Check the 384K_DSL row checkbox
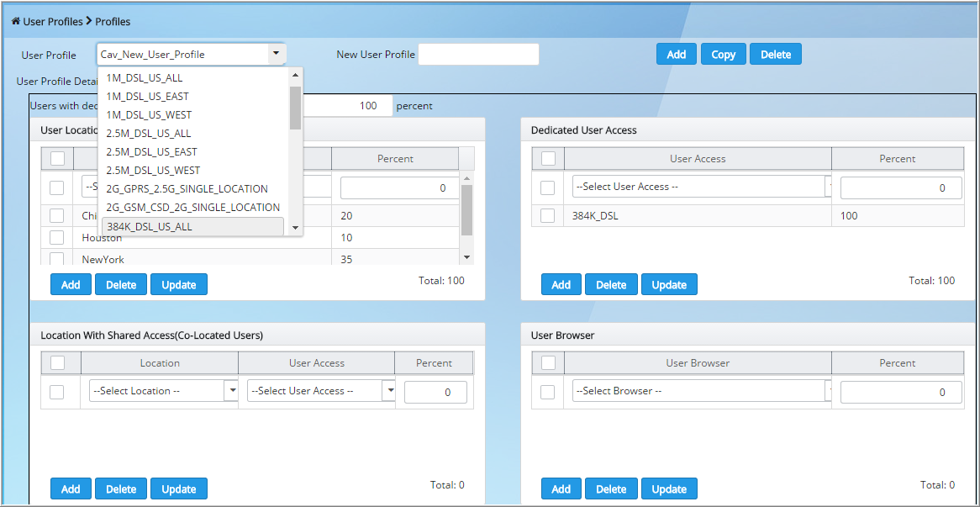The image size is (980, 507). coord(547,216)
